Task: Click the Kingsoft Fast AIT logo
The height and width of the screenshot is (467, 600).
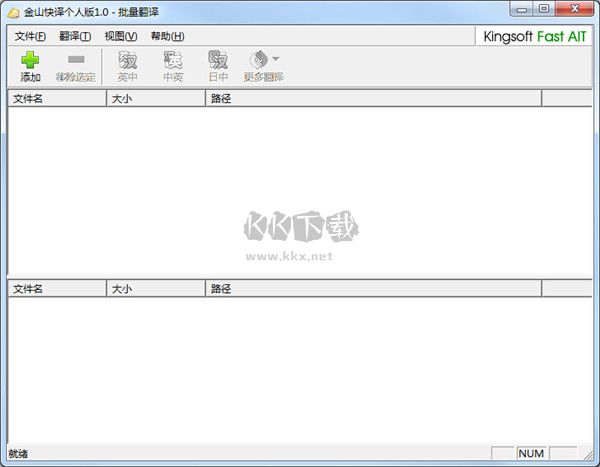Action: coord(535,37)
